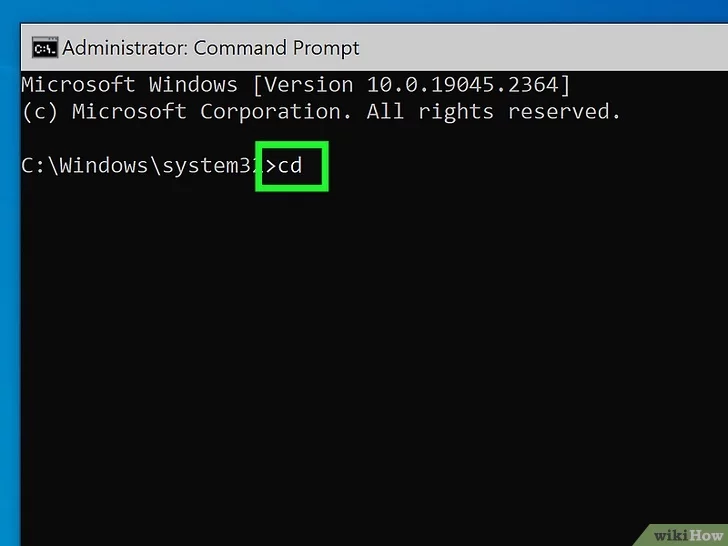This screenshot has width=728, height=546.
Task: Click the word rights in the copyright line
Action: click(x=455, y=112)
